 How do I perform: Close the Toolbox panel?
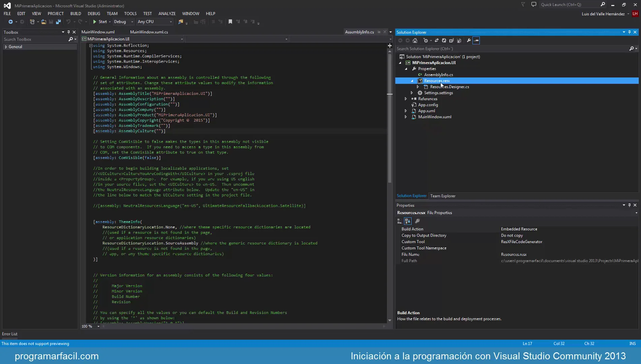[x=74, y=32]
